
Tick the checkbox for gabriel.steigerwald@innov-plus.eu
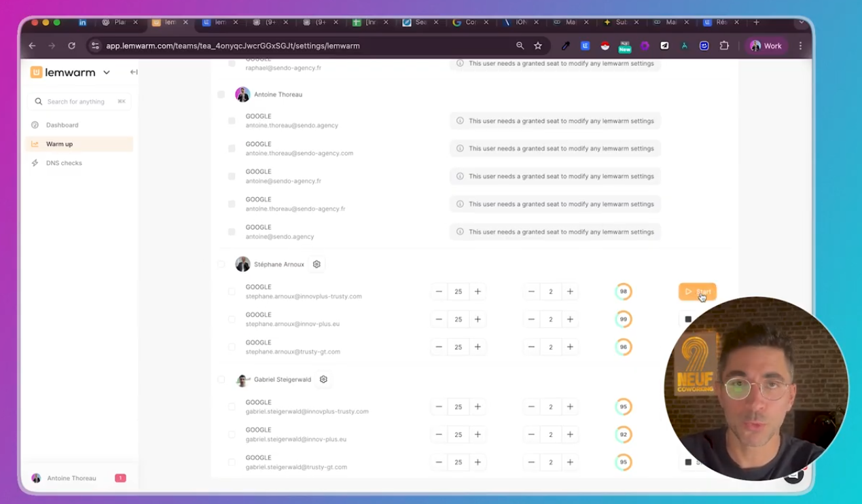pyautogui.click(x=232, y=435)
